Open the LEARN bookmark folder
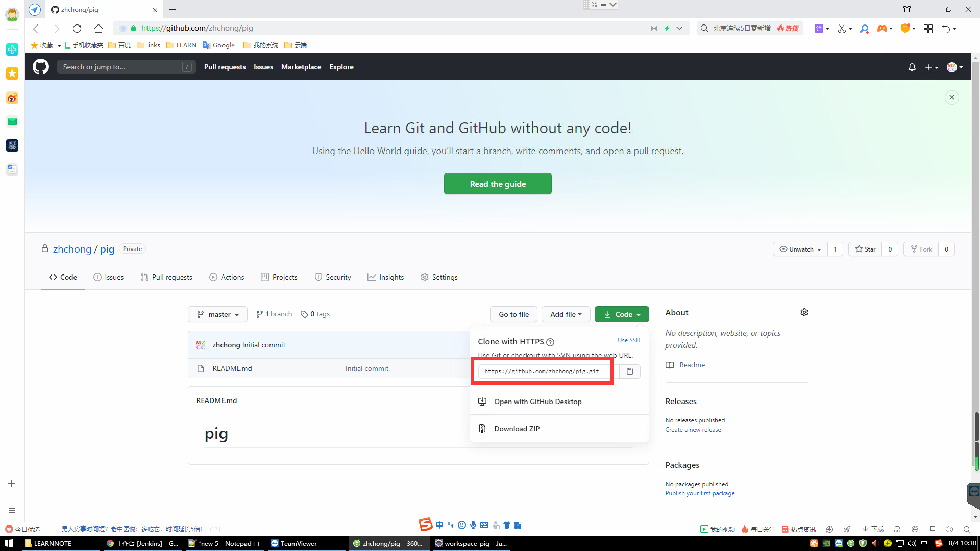Image resolution: width=980 pixels, height=551 pixels. point(181,45)
